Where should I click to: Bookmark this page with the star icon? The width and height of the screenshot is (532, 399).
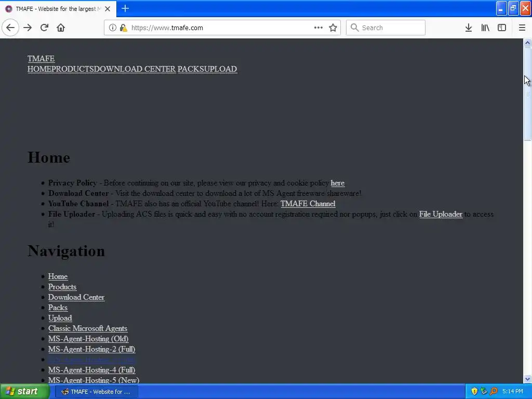tap(333, 28)
